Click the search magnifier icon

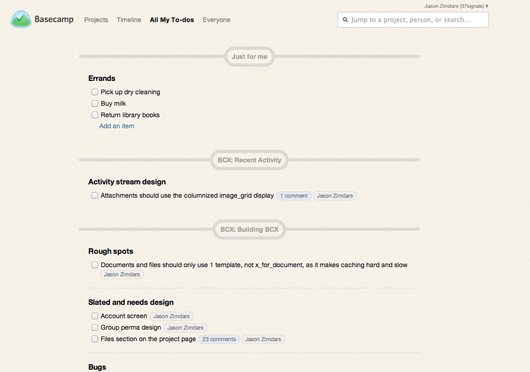pyautogui.click(x=345, y=20)
